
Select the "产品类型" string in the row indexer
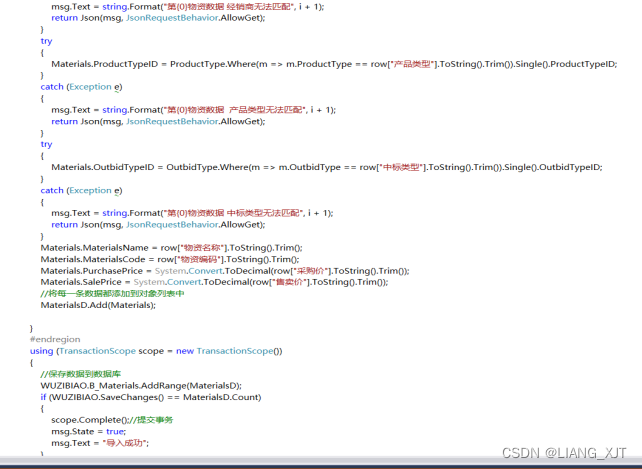(413, 64)
